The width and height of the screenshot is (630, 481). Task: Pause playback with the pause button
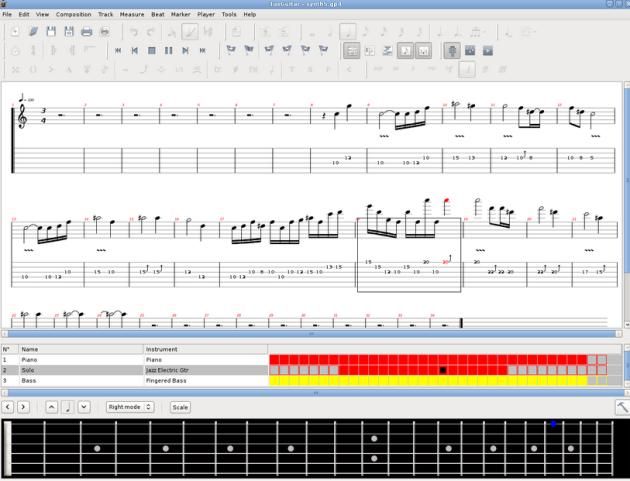coord(169,50)
